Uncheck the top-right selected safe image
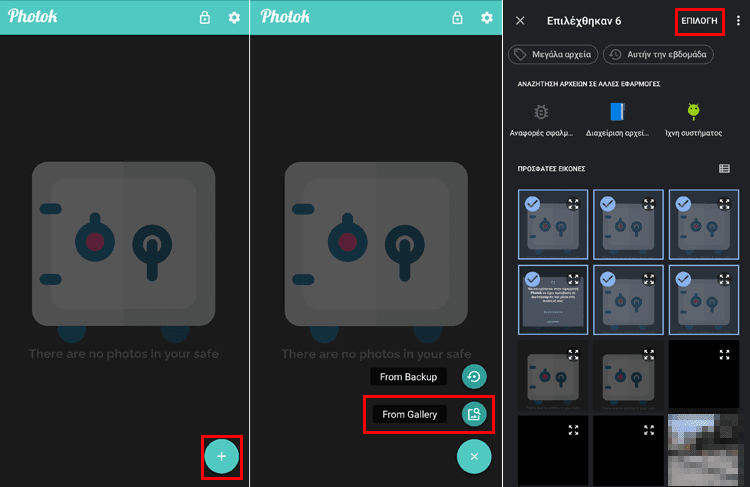 click(x=683, y=204)
